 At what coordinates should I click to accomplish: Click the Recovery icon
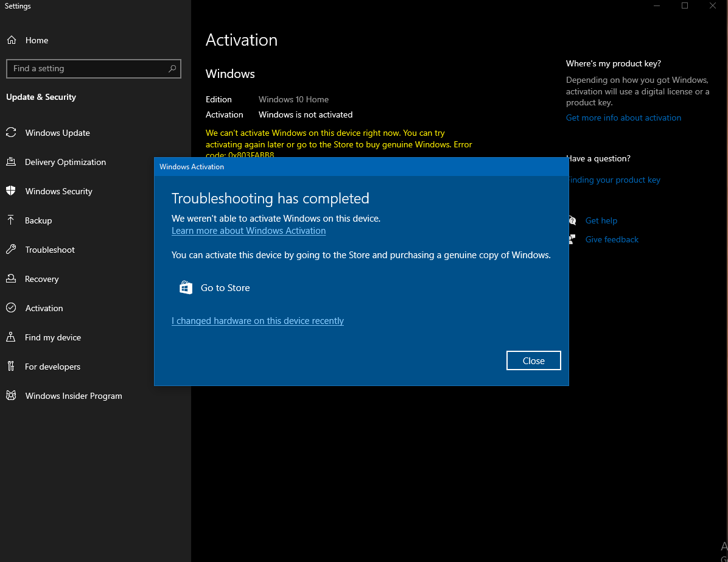point(11,279)
